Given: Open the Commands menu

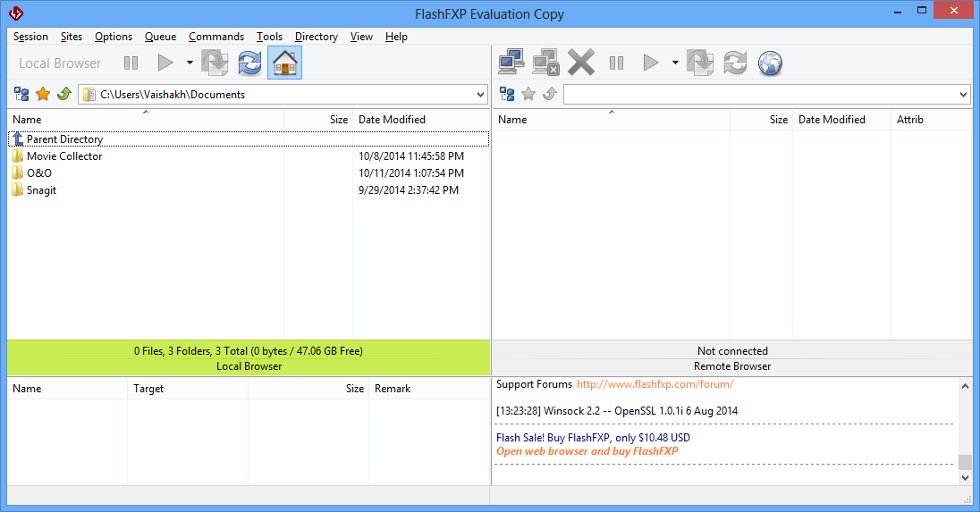Looking at the screenshot, I should pos(216,37).
